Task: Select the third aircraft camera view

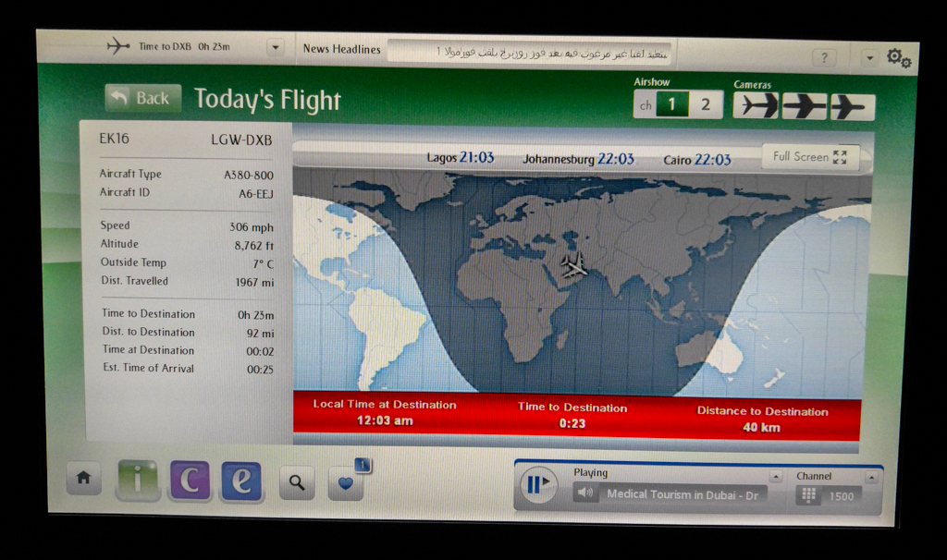Action: 852,108
